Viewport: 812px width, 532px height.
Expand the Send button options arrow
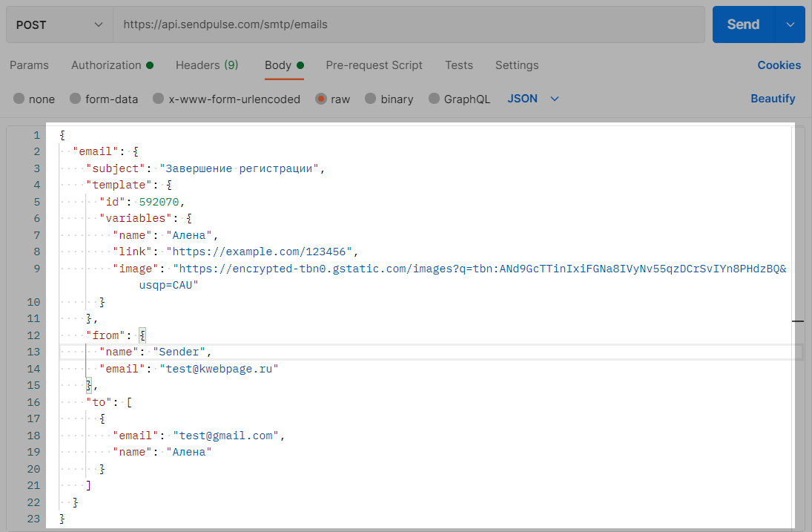(790, 24)
